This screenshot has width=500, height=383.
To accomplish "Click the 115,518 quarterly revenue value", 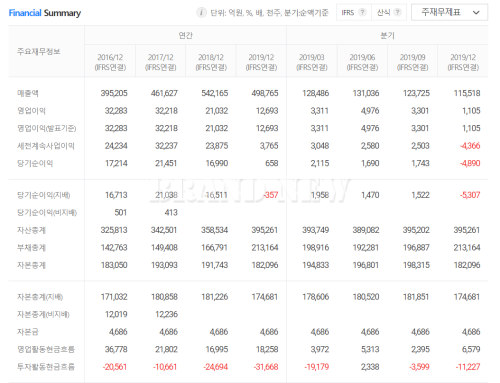I will tap(467, 93).
